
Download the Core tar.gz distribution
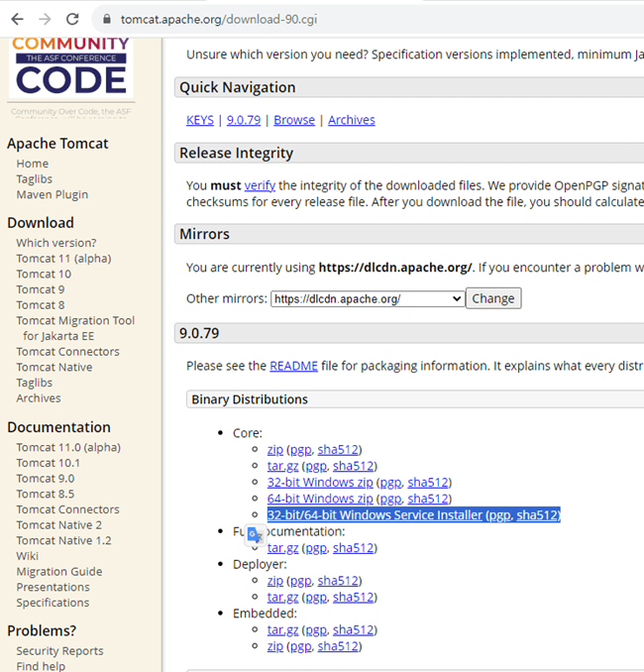[282, 466]
